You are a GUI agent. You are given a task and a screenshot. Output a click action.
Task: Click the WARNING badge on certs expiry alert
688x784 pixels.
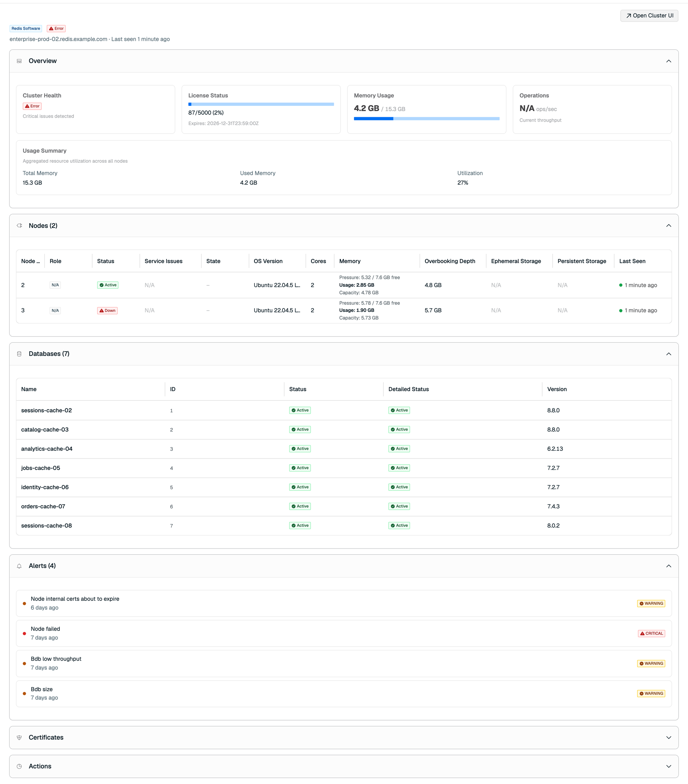[651, 604]
